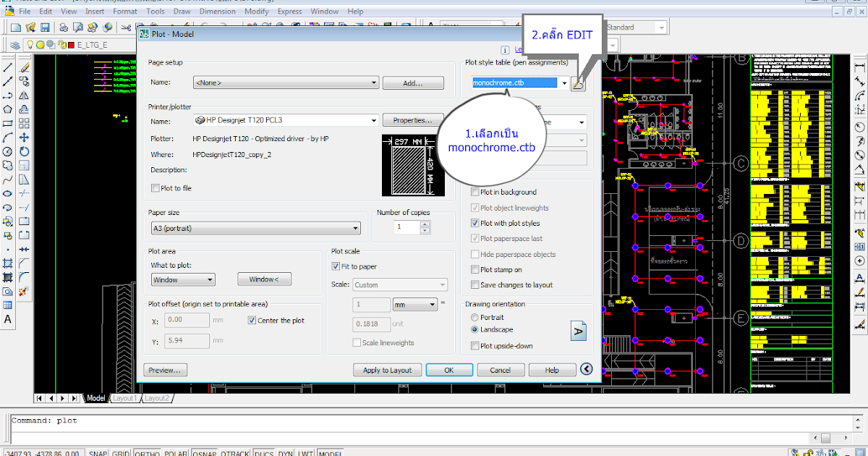Click Apply to Layout button
Viewport: 868px width, 456px height.
pyautogui.click(x=387, y=370)
